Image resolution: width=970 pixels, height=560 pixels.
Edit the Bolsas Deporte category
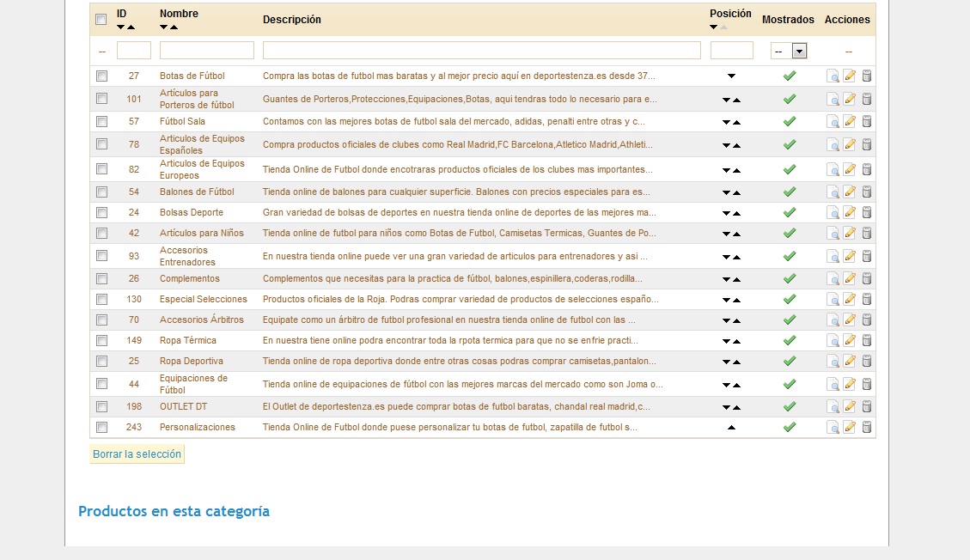tap(850, 213)
